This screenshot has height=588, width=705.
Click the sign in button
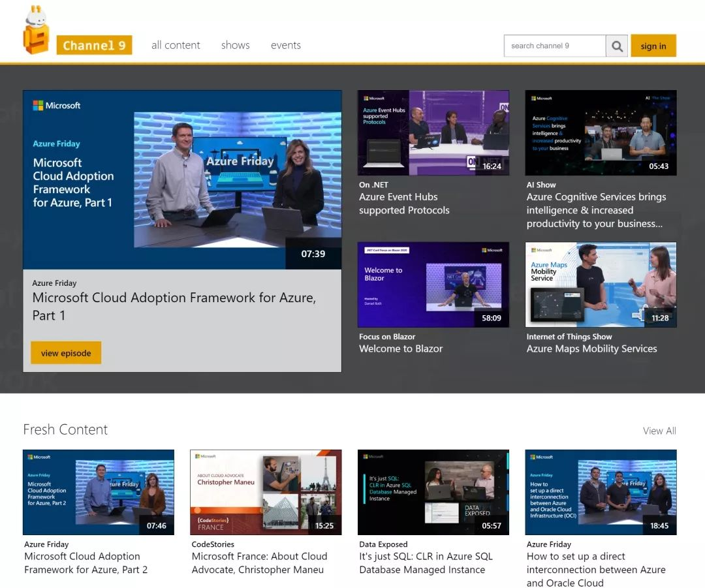coord(653,46)
